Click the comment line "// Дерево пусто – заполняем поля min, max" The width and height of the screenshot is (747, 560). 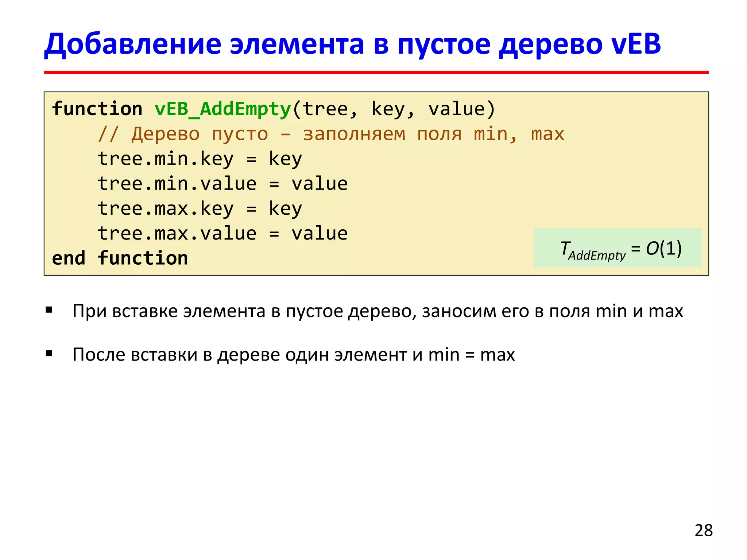click(331, 134)
